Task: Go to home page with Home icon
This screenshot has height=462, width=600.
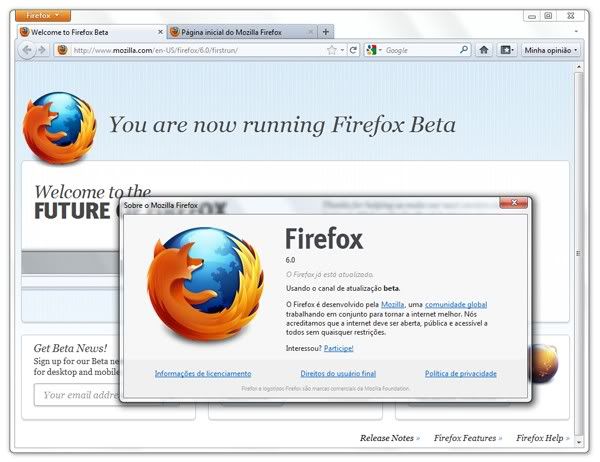Action: coord(484,50)
